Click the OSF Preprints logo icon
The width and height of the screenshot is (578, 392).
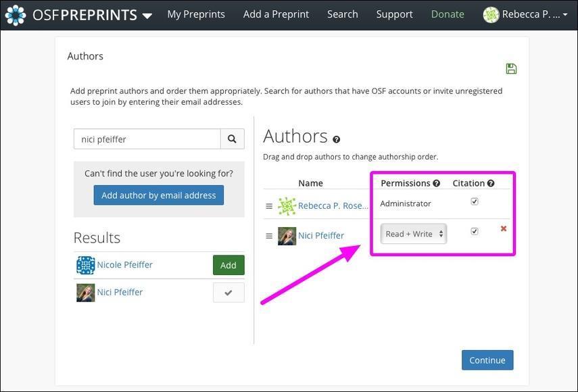tap(16, 15)
